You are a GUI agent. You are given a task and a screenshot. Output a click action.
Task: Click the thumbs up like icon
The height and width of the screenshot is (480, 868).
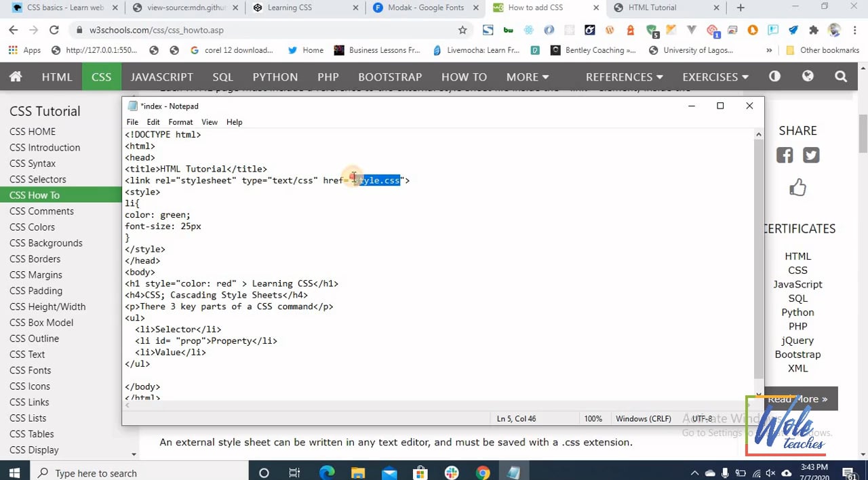pos(797,187)
